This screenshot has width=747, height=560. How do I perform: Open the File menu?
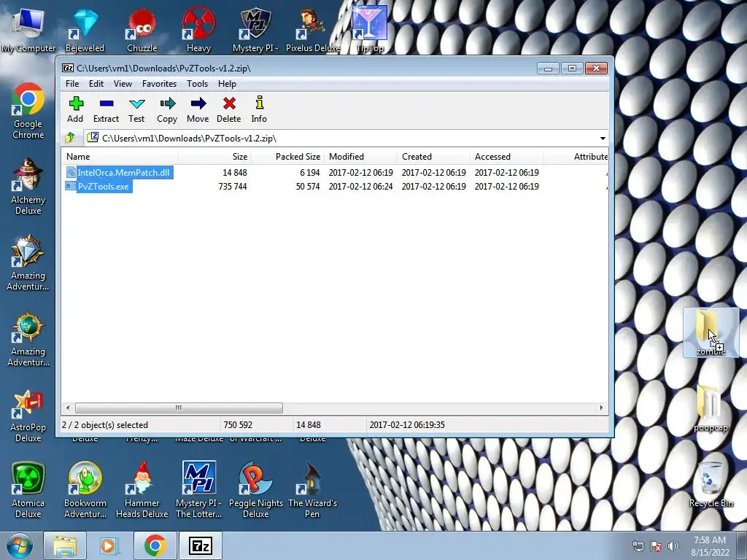click(x=72, y=84)
